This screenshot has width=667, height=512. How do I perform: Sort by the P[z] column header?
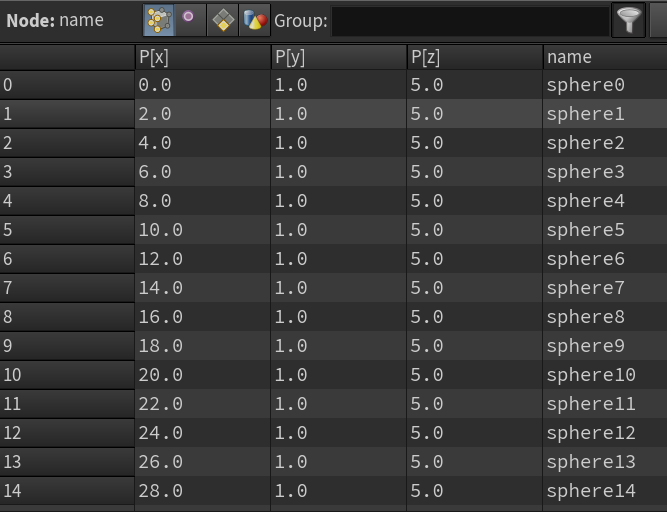(x=475, y=57)
